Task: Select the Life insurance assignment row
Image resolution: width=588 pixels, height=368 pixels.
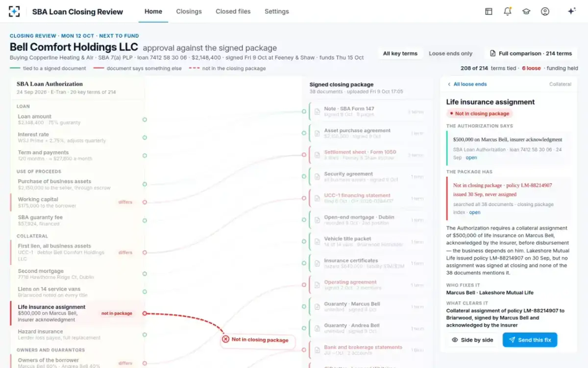Action: click(77, 313)
